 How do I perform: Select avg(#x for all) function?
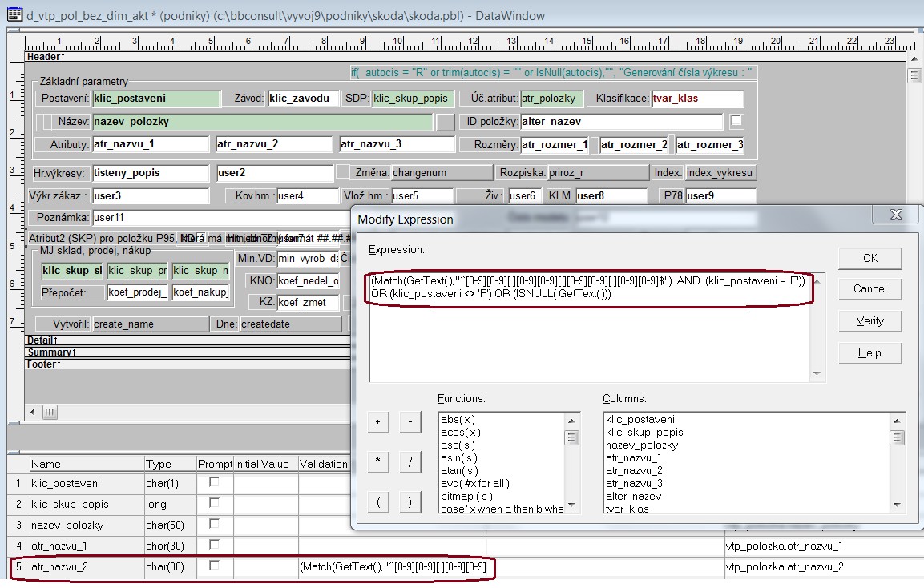point(475,484)
